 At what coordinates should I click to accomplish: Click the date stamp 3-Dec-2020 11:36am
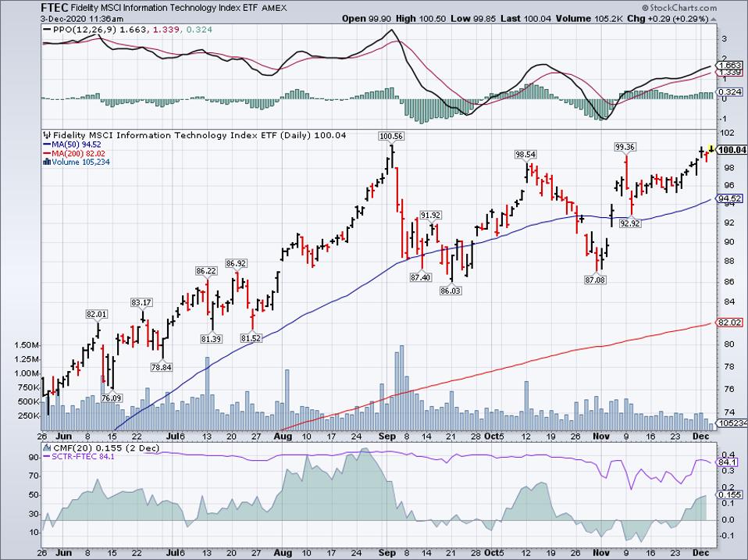82,19
